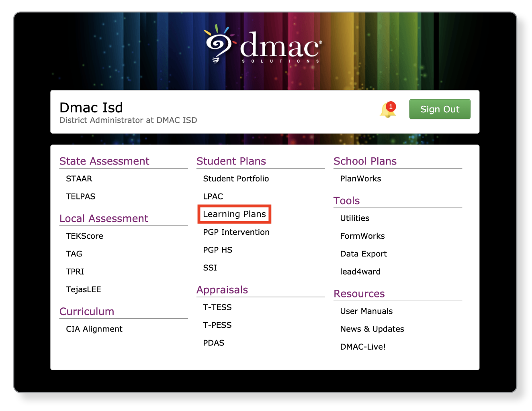This screenshot has height=411, width=532.
Task: Click the Dmac Isd user name
Action: click(x=91, y=108)
